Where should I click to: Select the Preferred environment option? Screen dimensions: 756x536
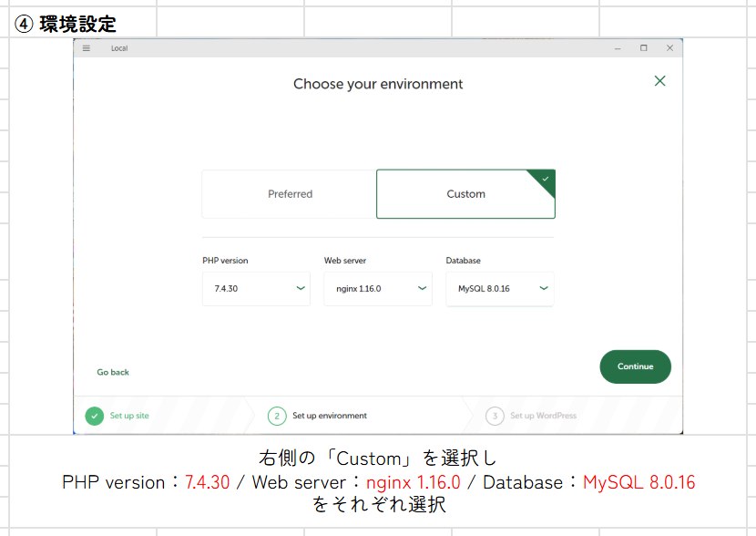[x=290, y=194]
